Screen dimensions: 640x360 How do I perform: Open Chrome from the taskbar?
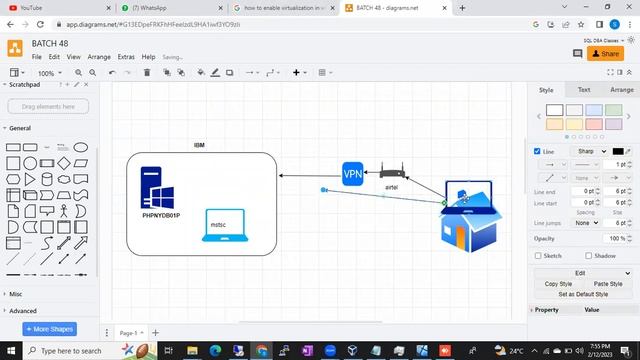pyautogui.click(x=262, y=351)
